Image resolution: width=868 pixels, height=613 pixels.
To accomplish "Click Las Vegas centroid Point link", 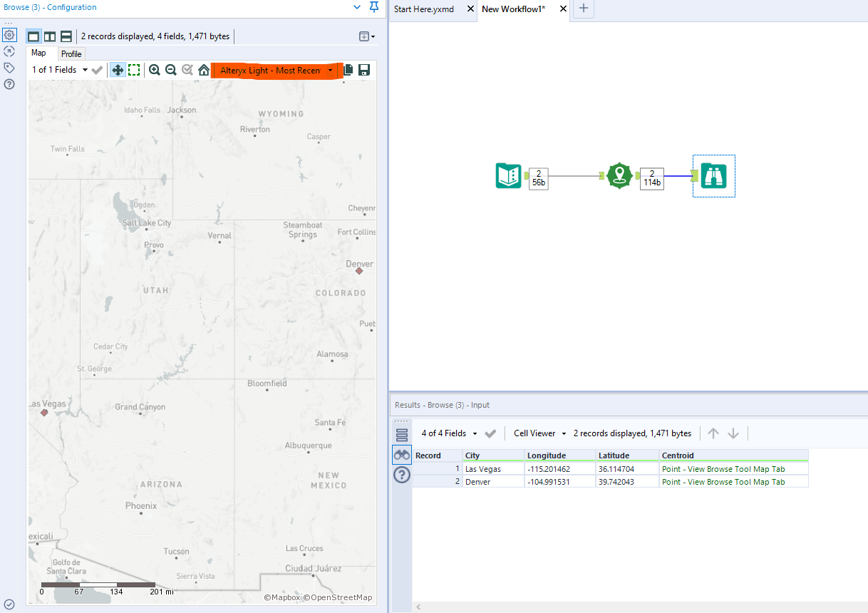I will (723, 469).
